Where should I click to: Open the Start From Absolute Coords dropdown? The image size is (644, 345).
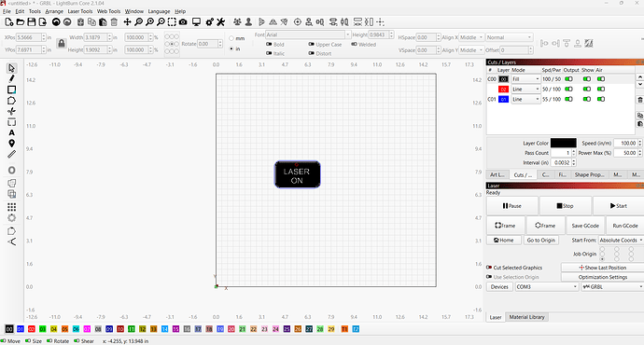[621, 240]
